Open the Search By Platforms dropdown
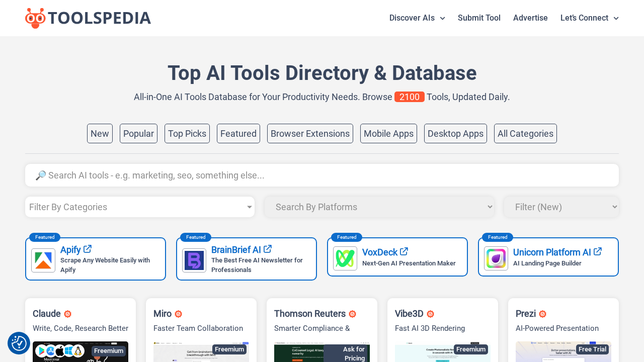This screenshot has width=644, height=362. pos(379,207)
